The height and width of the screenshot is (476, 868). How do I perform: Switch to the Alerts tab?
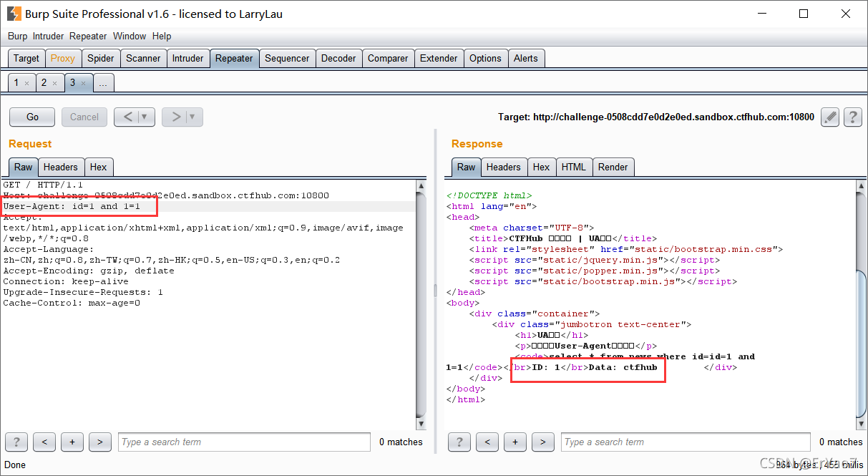[x=526, y=58]
